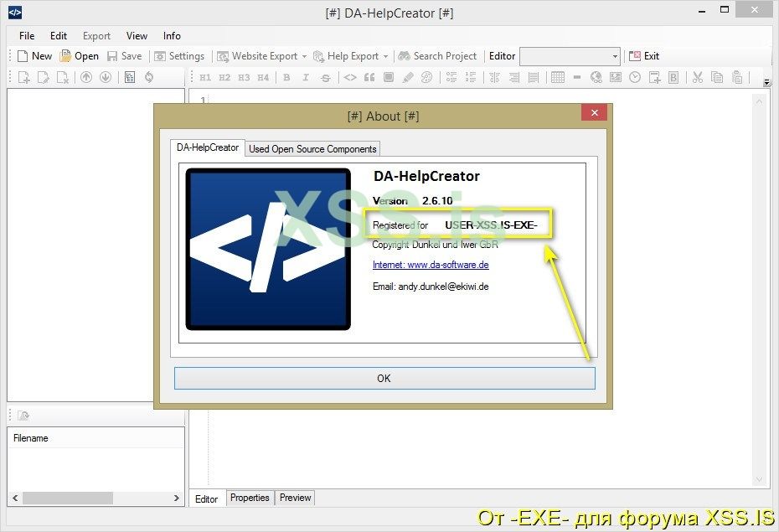Right align text icon
779x532 pixels.
coord(514,77)
